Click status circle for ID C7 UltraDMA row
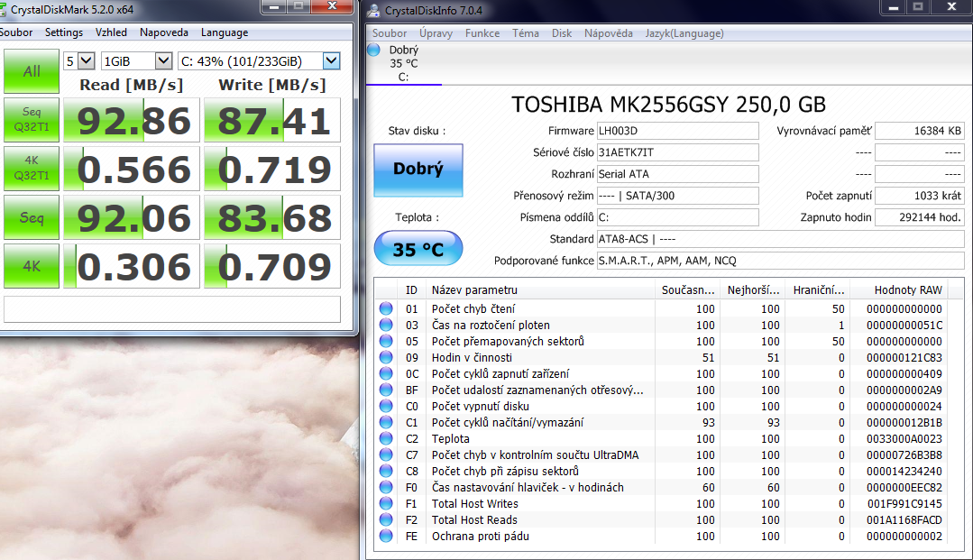This screenshot has height=560, width=973. pyautogui.click(x=386, y=454)
